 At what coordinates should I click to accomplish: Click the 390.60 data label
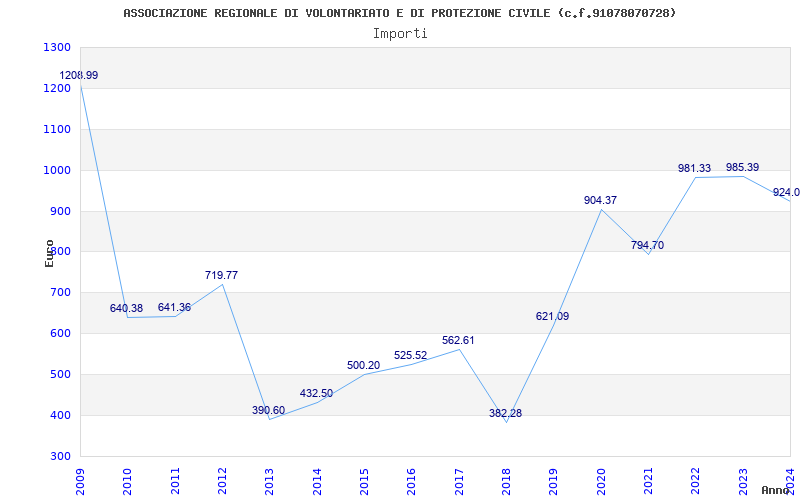point(268,410)
